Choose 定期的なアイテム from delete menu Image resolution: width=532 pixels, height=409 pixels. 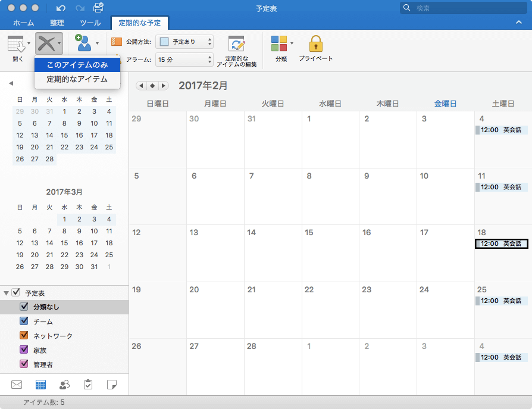pos(77,79)
